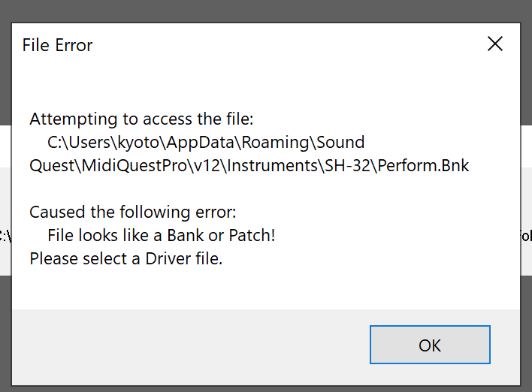
Task: Click the OK button
Action: (x=430, y=345)
